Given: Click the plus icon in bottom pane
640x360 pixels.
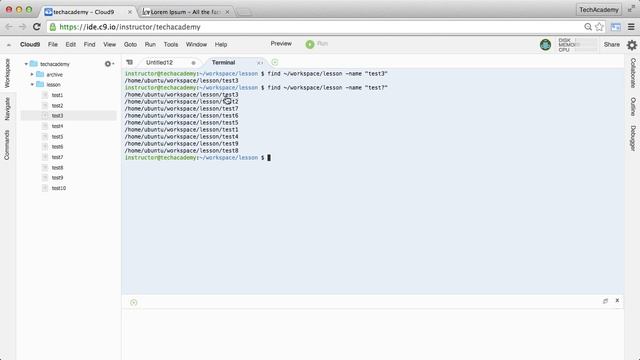Looking at the screenshot, I should 133,302.
